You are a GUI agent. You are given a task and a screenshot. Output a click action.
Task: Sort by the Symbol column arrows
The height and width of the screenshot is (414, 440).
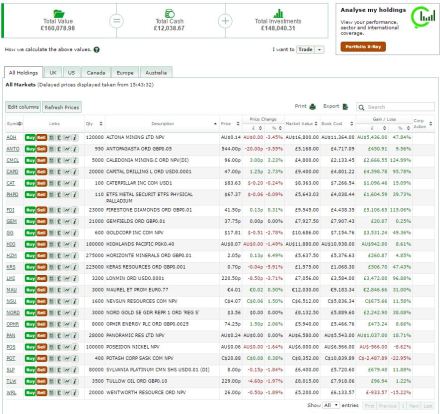tap(21, 124)
